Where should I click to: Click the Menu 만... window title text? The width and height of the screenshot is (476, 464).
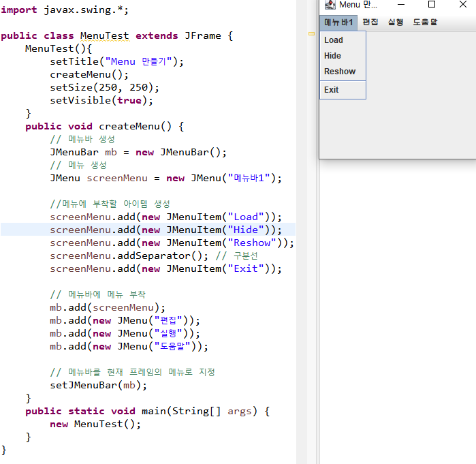click(358, 5)
